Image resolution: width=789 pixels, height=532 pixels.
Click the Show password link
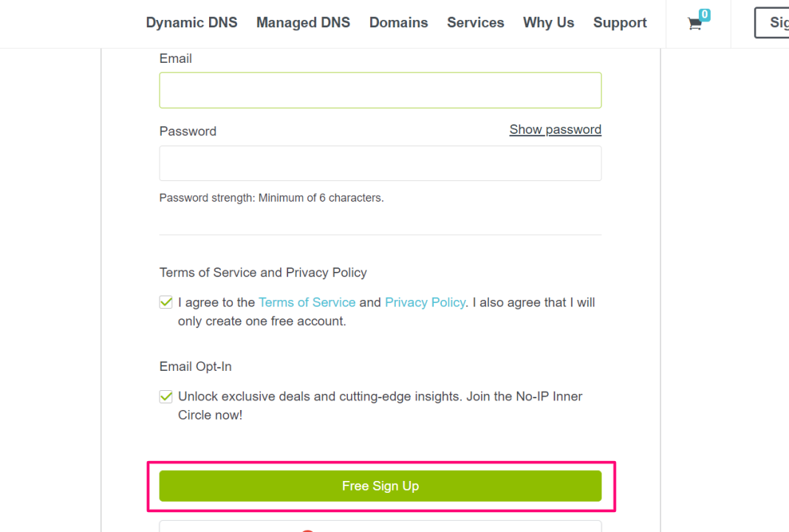tap(555, 129)
